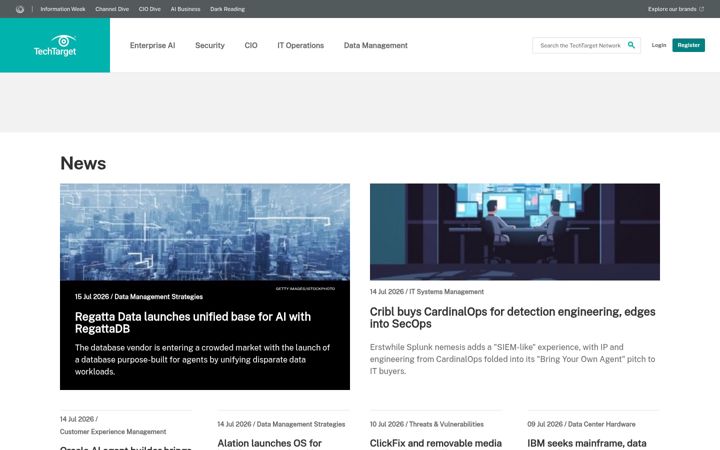Click the Customer Experience Management category text

tap(113, 432)
